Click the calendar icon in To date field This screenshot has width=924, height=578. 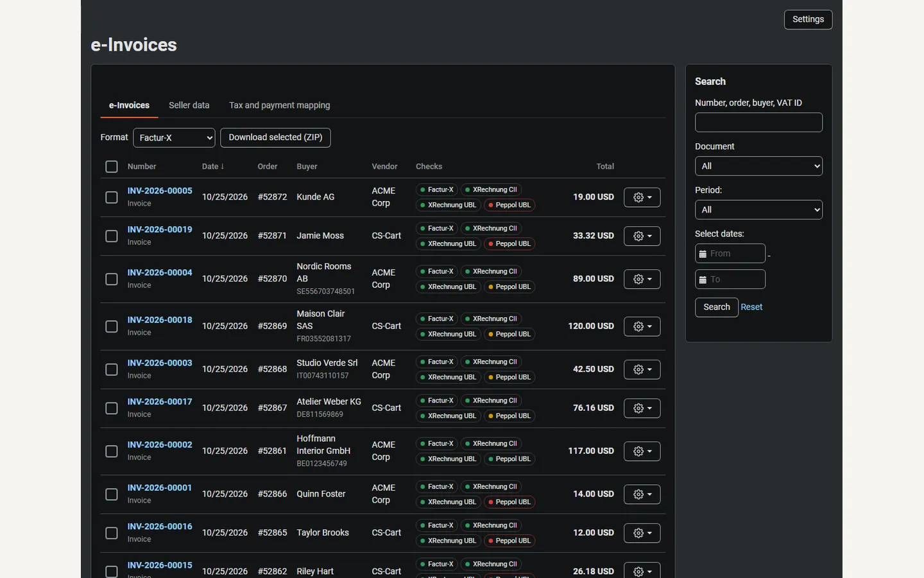point(703,279)
